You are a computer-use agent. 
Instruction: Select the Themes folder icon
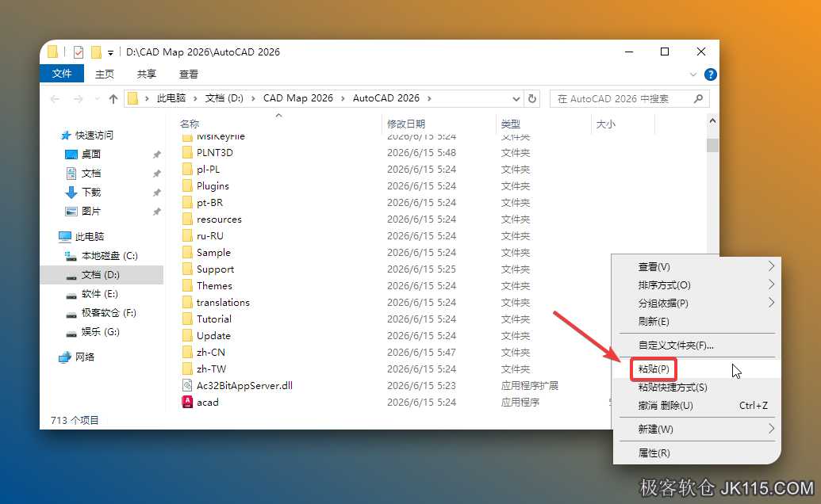(187, 285)
